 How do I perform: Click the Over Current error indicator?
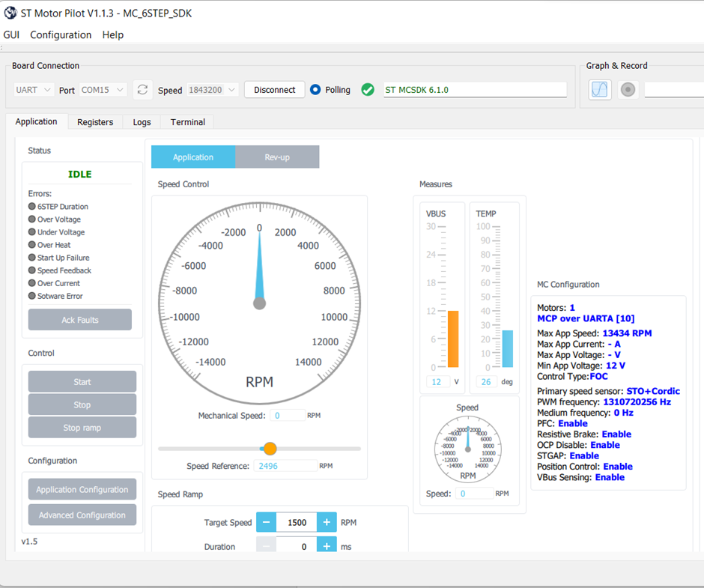click(32, 283)
